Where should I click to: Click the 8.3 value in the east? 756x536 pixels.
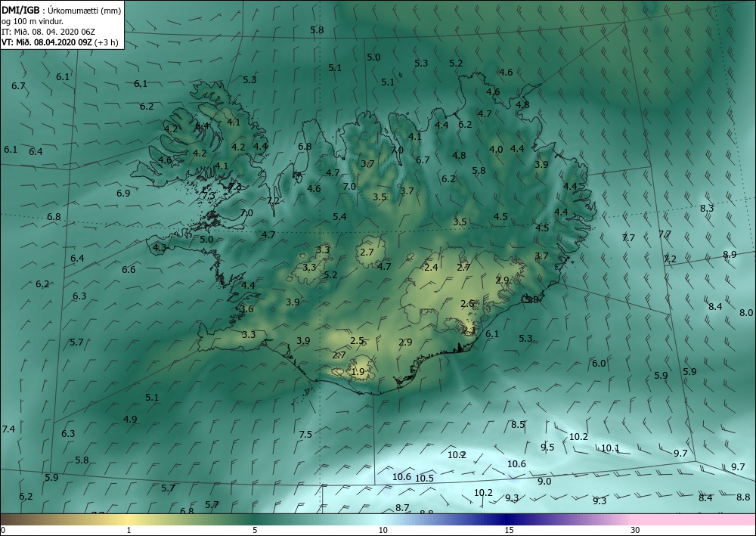pos(707,208)
